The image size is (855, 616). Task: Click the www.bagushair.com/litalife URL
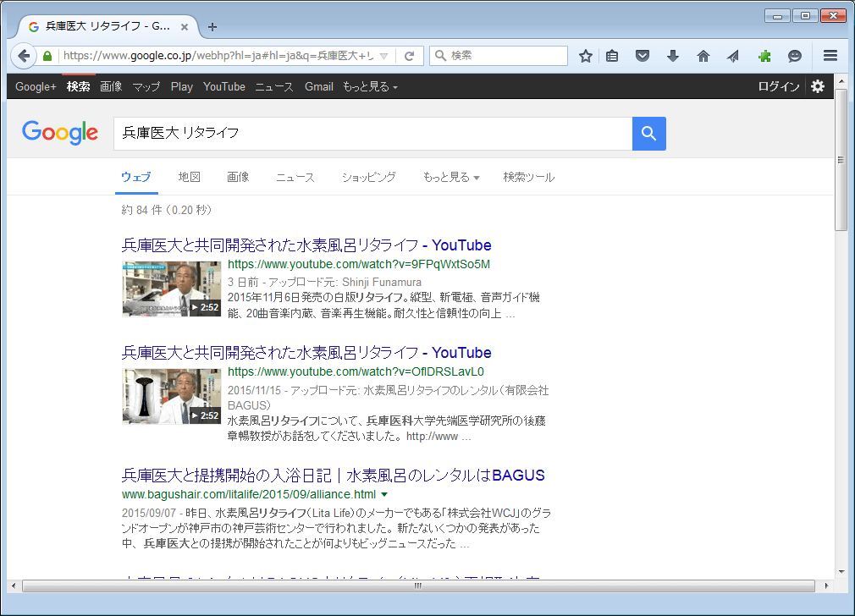(x=249, y=494)
